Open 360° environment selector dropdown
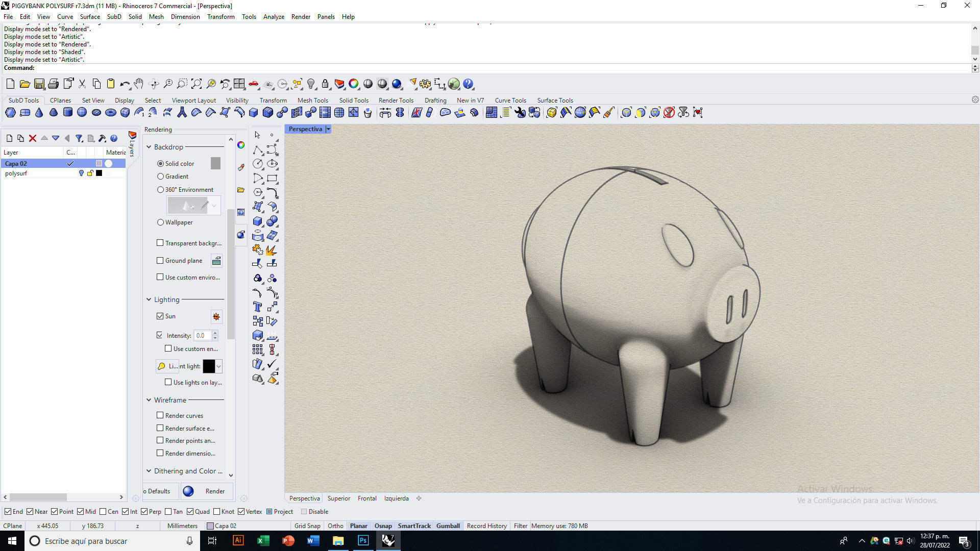Screen dimensions: 980x551 pos(214,206)
